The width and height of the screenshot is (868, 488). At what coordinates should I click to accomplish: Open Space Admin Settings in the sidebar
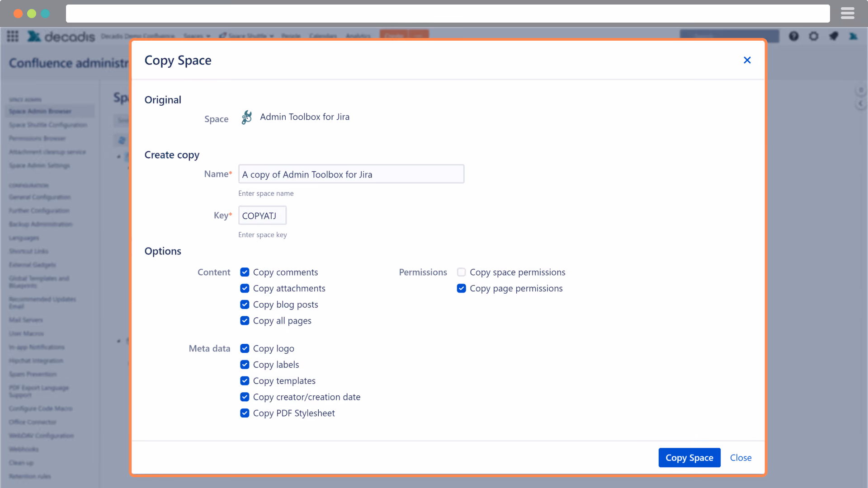pos(39,165)
